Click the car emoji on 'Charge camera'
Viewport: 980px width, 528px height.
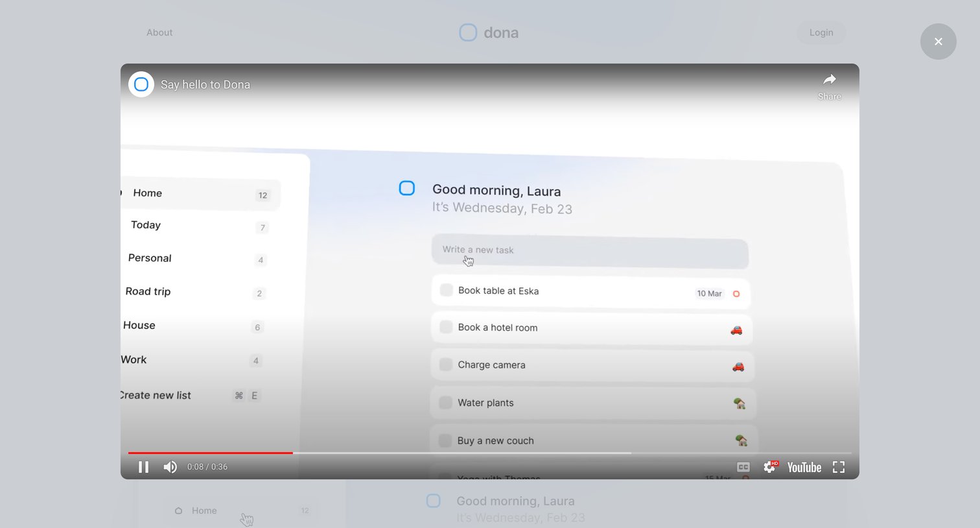738,367
